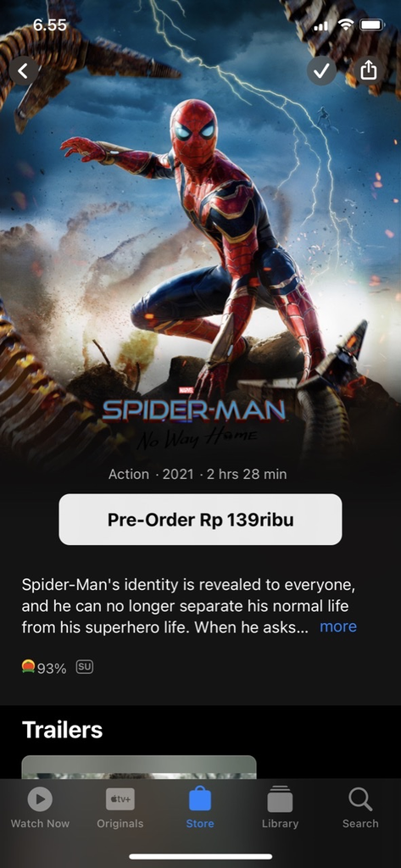Toggle the Up Next checkmark button
The width and height of the screenshot is (401, 868).
[x=322, y=70]
